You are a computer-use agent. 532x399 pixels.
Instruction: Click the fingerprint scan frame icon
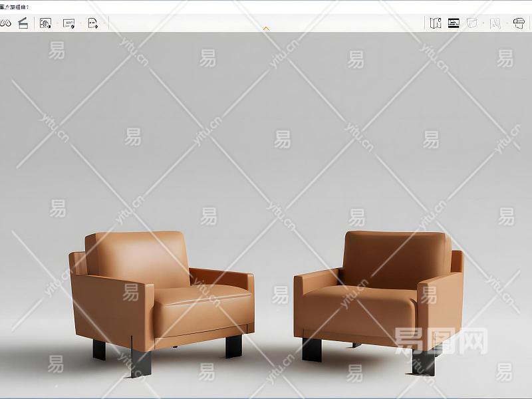click(x=45, y=23)
